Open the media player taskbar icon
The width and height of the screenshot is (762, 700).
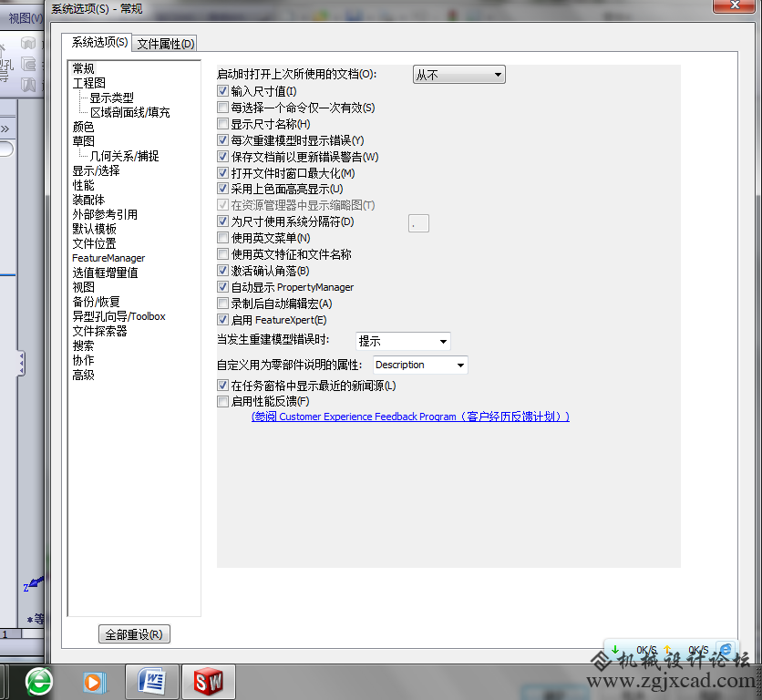(93, 682)
